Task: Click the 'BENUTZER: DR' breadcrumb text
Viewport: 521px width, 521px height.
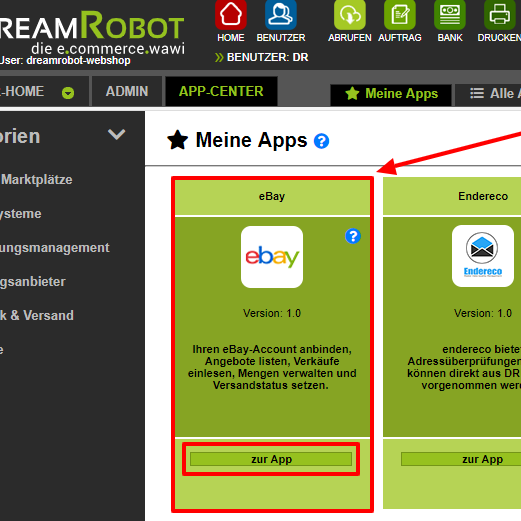Action: coord(267,57)
